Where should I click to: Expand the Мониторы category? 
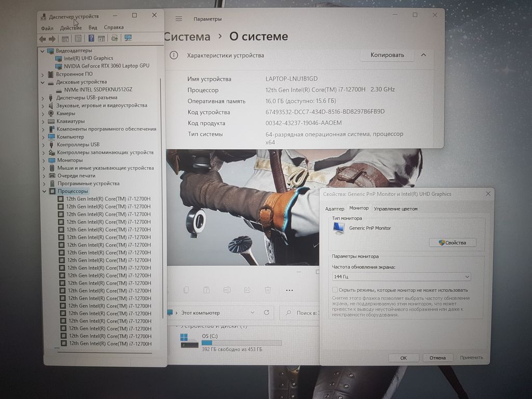pyautogui.click(x=43, y=161)
